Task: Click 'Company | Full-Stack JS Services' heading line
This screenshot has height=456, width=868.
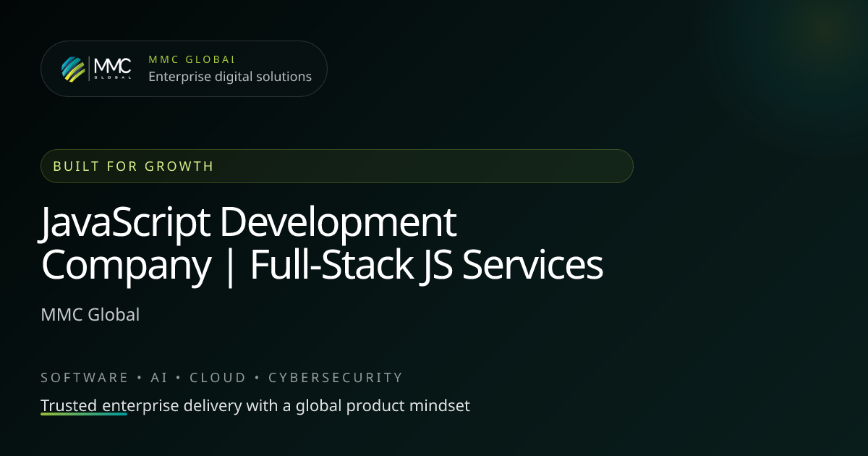Action: (322, 266)
